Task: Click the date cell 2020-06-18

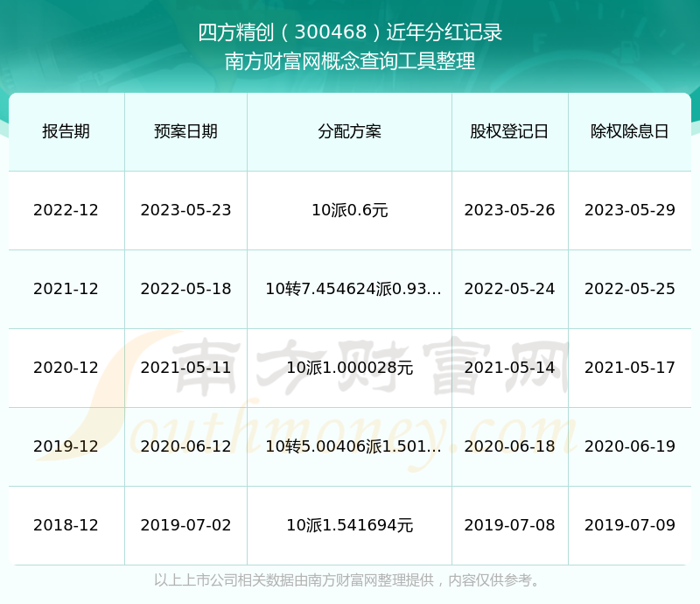Action: [509, 446]
